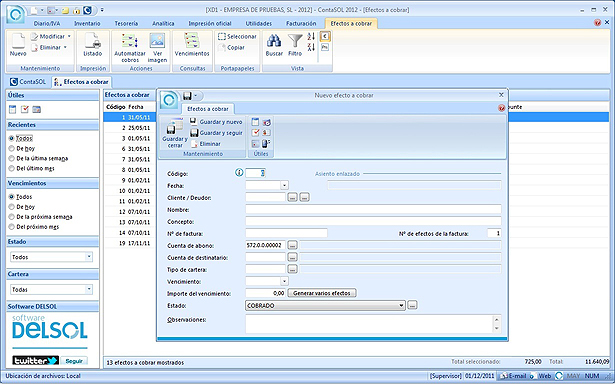The height and width of the screenshot is (384, 615).
Task: Click the Filtro funnel icon
Action: tap(295, 41)
